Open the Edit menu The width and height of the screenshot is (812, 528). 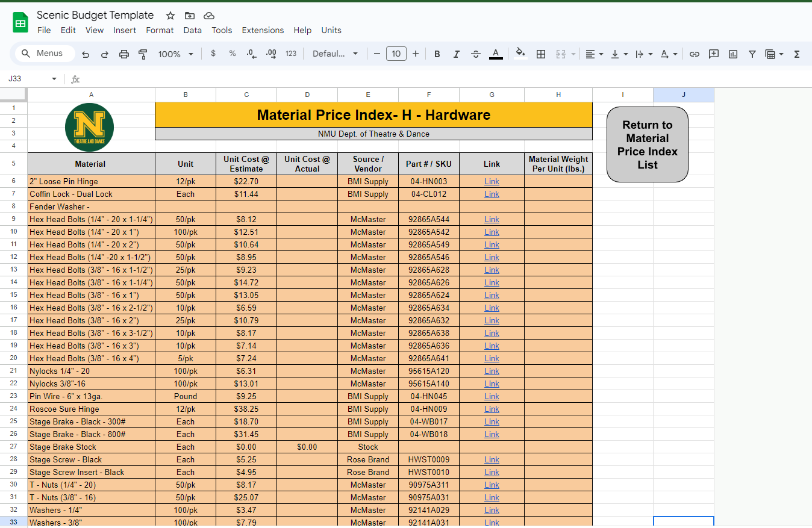[x=68, y=30]
